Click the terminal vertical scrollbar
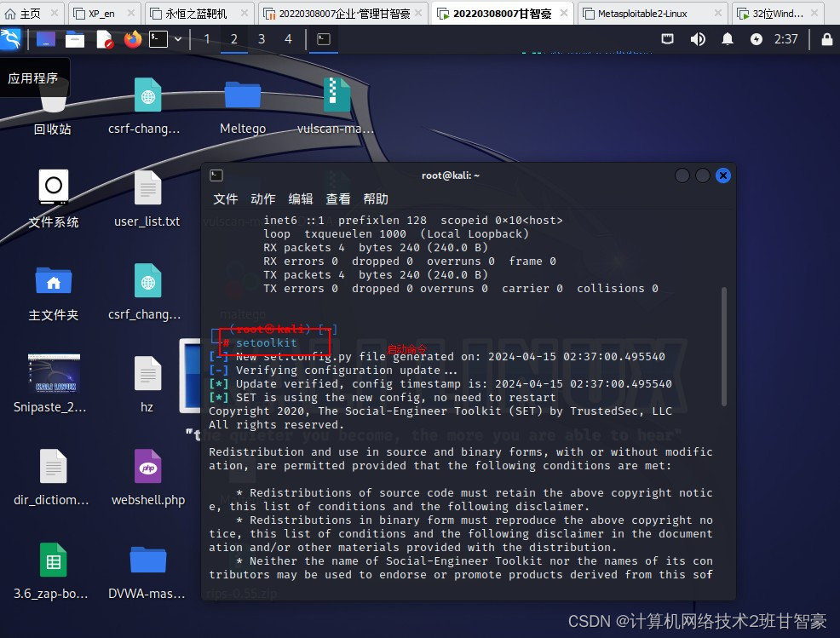840x638 pixels. [x=724, y=347]
